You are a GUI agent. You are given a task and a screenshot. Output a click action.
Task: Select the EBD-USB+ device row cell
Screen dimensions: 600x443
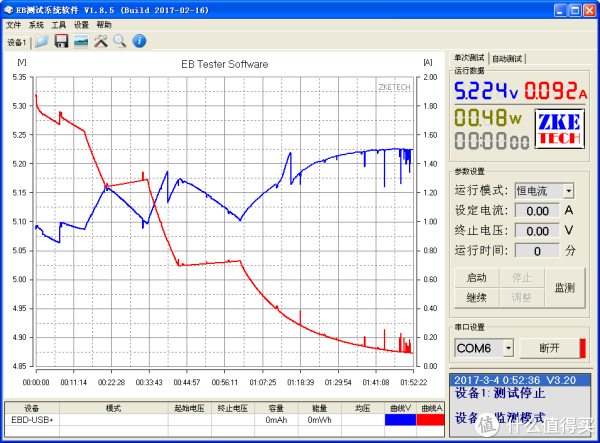[32, 420]
